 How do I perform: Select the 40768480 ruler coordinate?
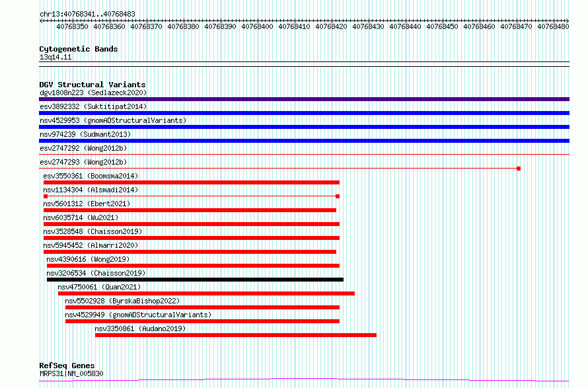553,26
